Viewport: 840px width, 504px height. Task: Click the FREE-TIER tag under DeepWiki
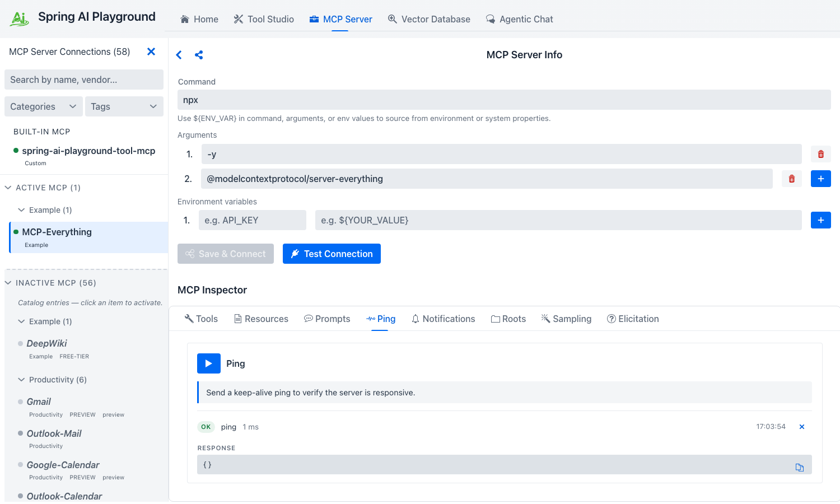(x=74, y=357)
